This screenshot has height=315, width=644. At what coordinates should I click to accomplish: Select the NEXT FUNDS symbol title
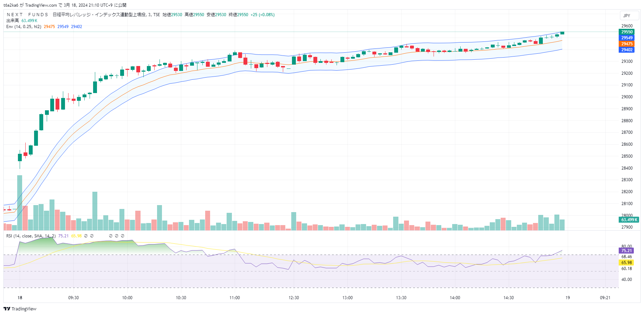tap(27, 15)
